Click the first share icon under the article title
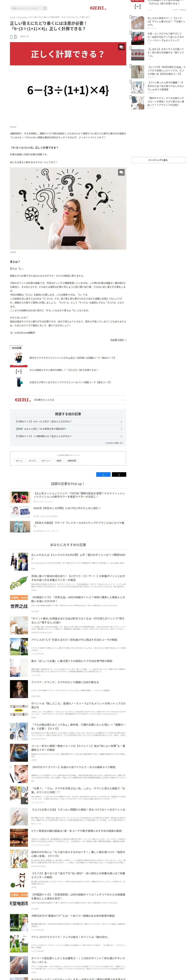 pyautogui.click(x=11, y=37)
